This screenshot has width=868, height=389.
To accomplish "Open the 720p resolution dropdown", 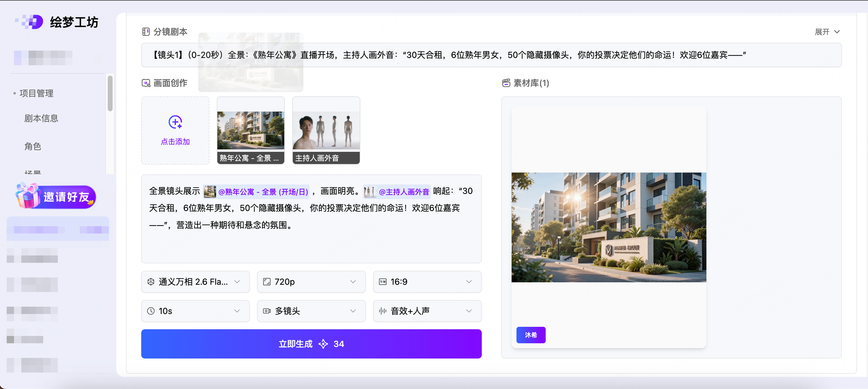I will pyautogui.click(x=311, y=282).
